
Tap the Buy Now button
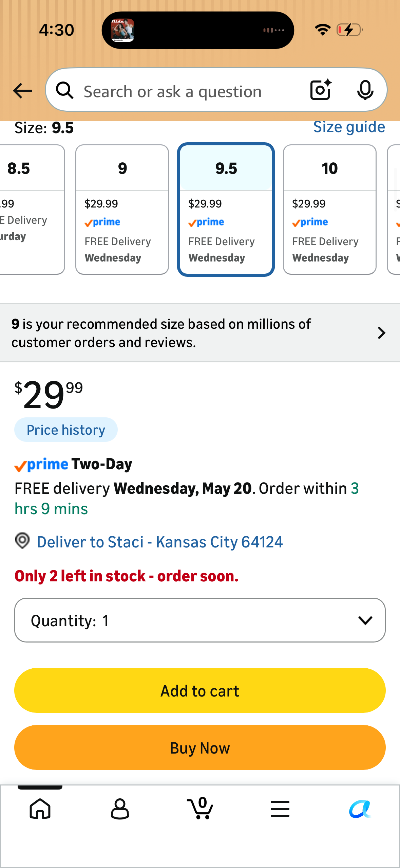(x=200, y=747)
